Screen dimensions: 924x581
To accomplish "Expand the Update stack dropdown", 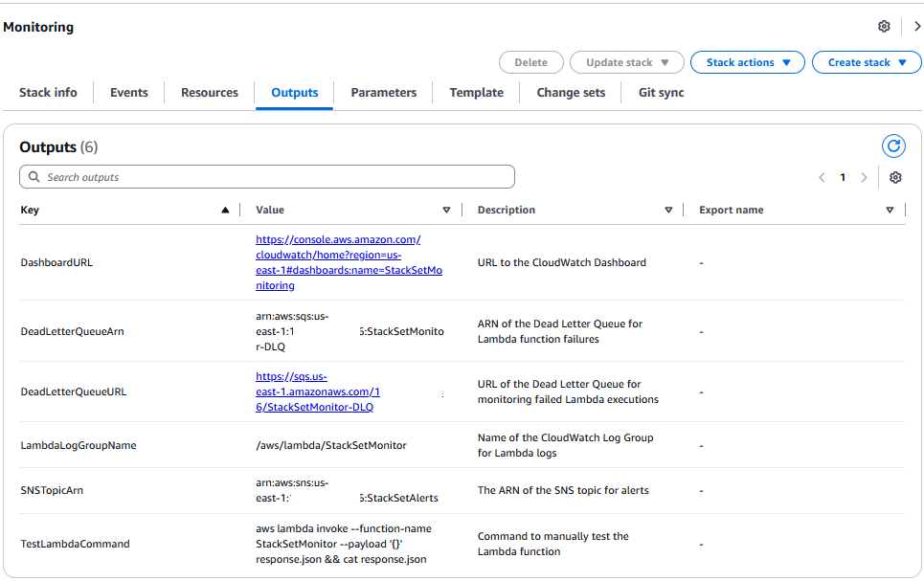I will (626, 62).
